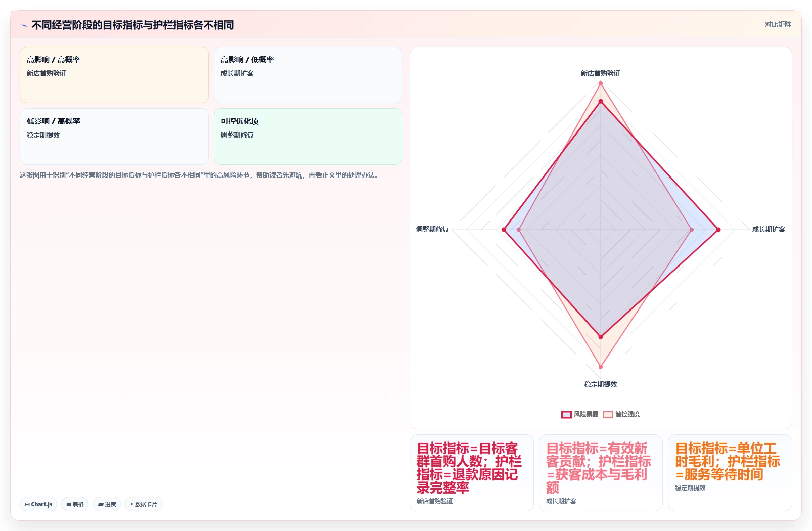Select the 高影响 / 低概率 matrix card
Screen dimensions: 812x531
tap(308, 75)
